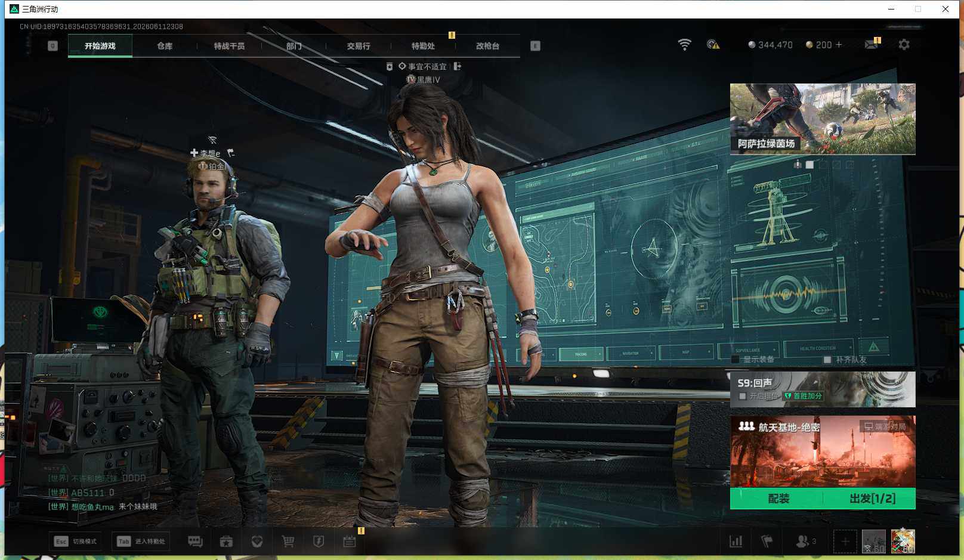The height and width of the screenshot is (560, 964).
Task: Open the chat speech-bubble icon
Action: coord(195,542)
